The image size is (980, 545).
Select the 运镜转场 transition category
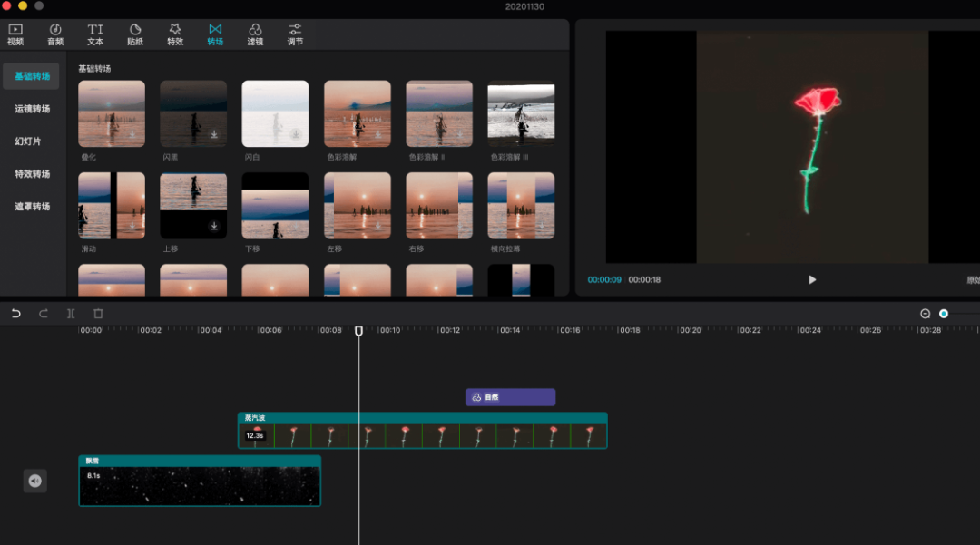(32, 109)
